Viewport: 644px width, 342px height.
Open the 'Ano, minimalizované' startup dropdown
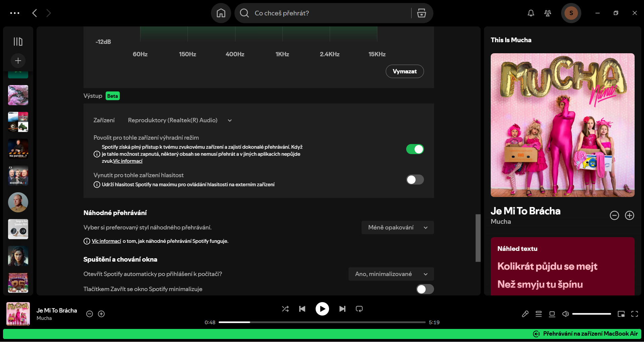390,274
